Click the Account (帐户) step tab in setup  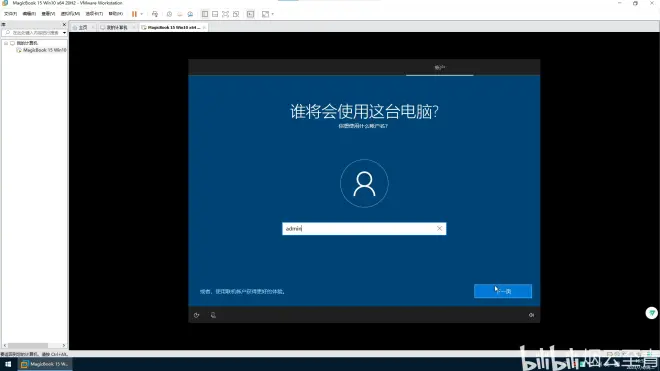[x=439, y=68]
